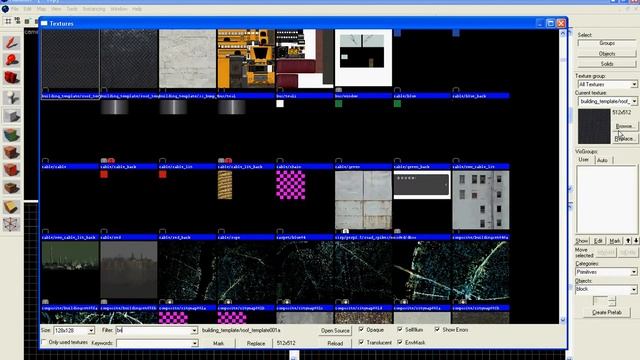Click the Create Prefab button
Screen dimensions: 640x360
[607, 312]
